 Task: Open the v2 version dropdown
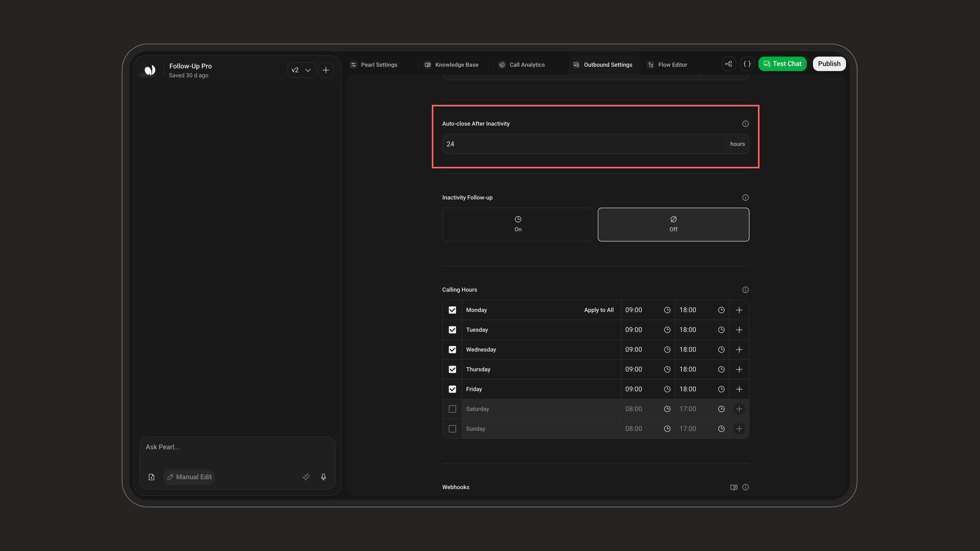pyautogui.click(x=301, y=70)
